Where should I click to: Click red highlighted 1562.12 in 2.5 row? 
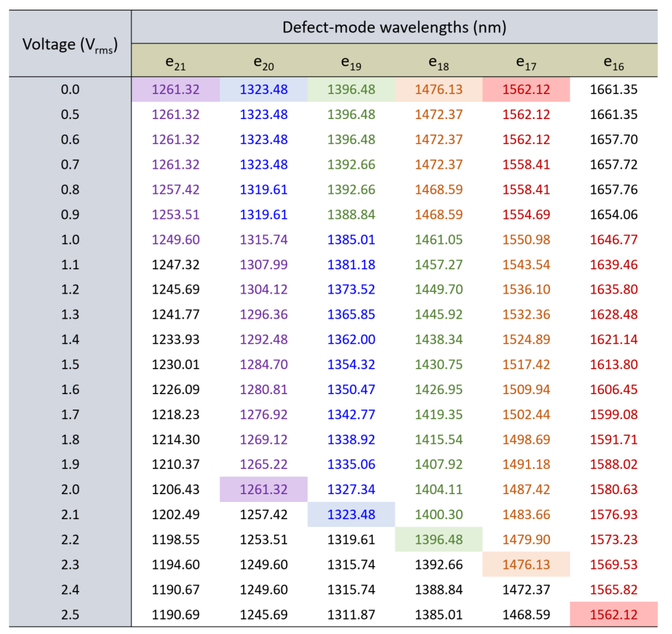614,614
